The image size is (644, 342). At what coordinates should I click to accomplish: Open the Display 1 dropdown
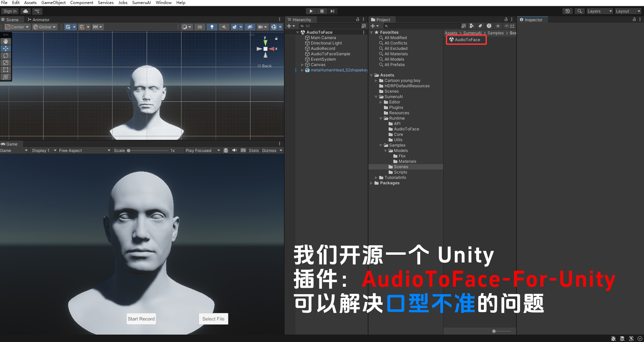coord(44,150)
